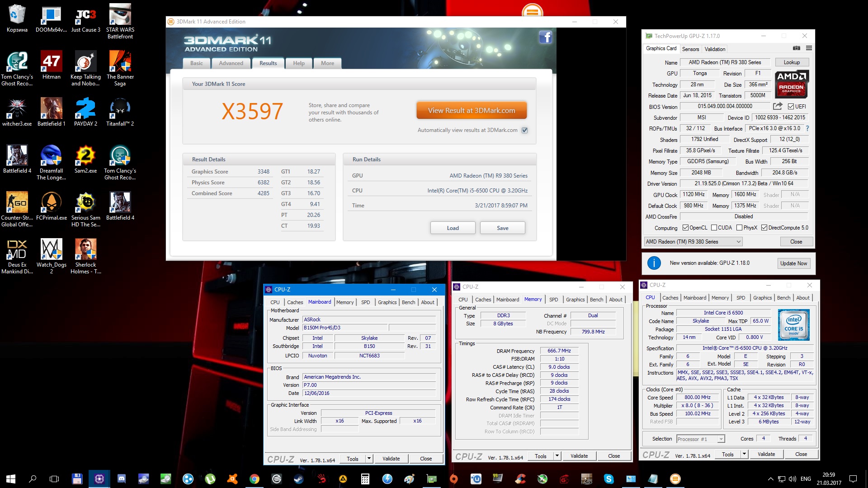Open the Processor #1 selection dropdown
Image resolution: width=868 pixels, height=488 pixels.
(x=700, y=439)
